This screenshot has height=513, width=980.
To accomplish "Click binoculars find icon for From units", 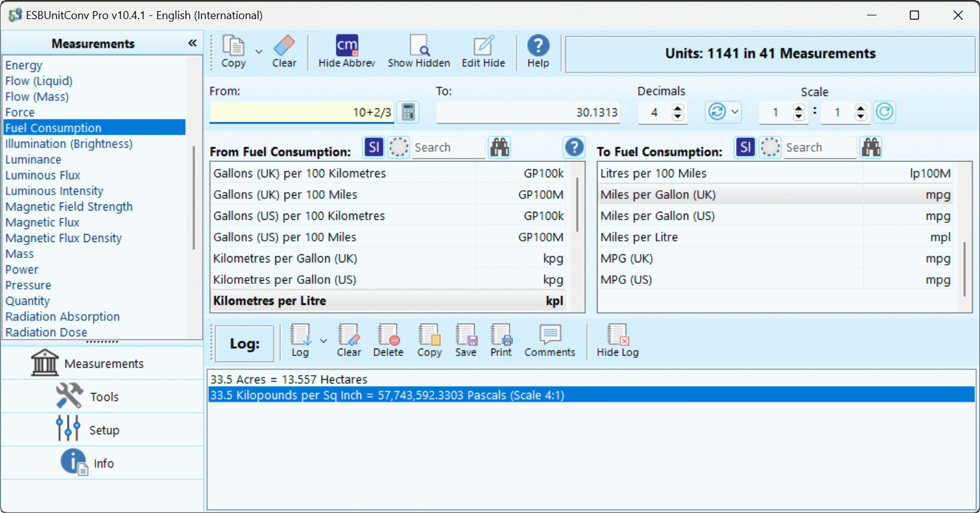I will (x=500, y=147).
